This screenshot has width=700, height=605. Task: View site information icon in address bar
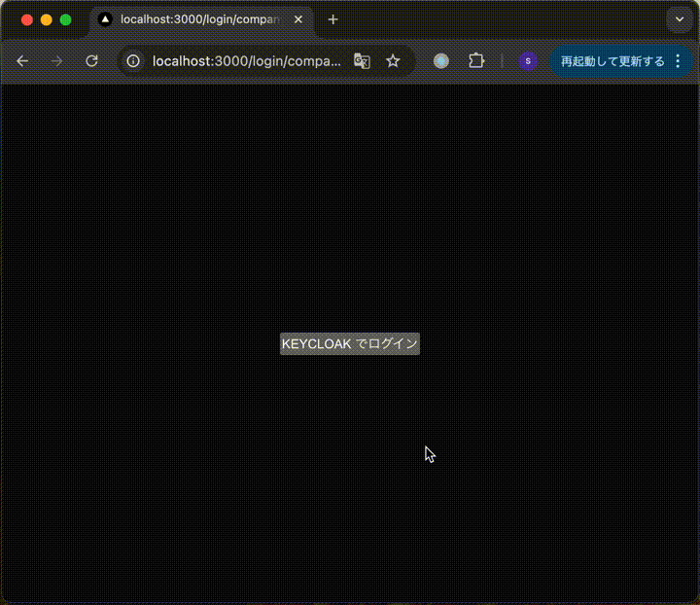coord(133,61)
